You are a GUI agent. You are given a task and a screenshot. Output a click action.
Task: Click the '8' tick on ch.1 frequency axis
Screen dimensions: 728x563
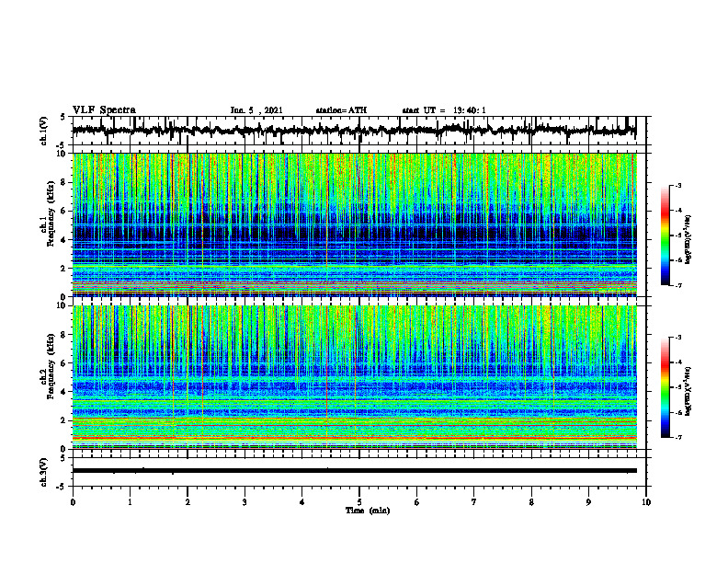(x=64, y=182)
